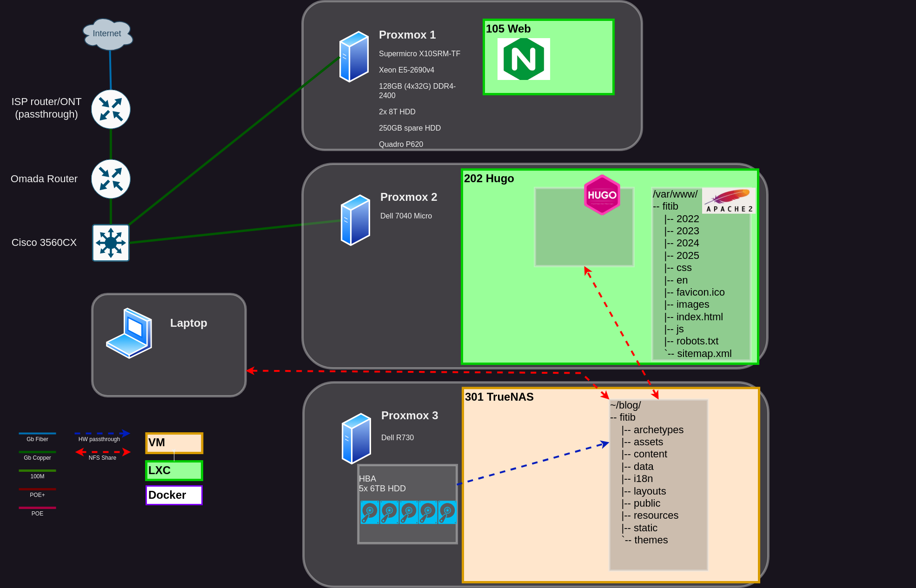Viewport: 916px width, 588px height.
Task: Select the ~/blog/ path heading
Action: (625, 405)
